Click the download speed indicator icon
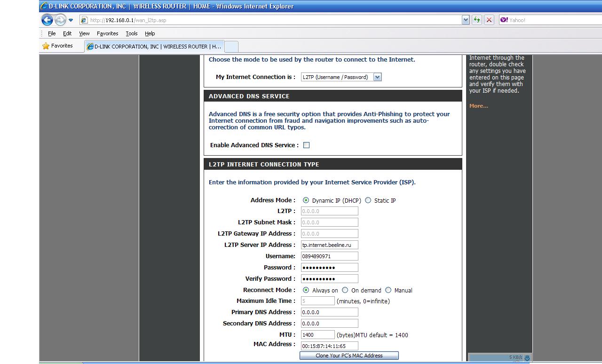Viewport: 602px width, 364px height. click(x=527, y=358)
